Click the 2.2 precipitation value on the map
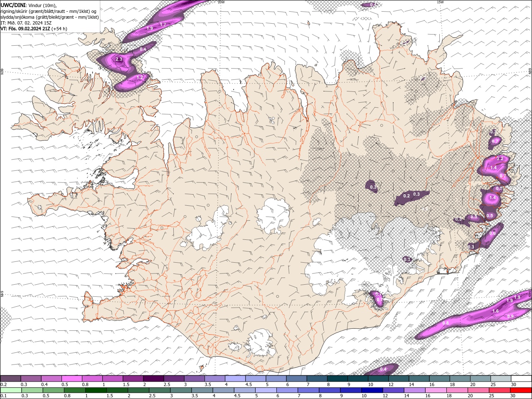Viewport: 532px width, 399px height. point(500,159)
